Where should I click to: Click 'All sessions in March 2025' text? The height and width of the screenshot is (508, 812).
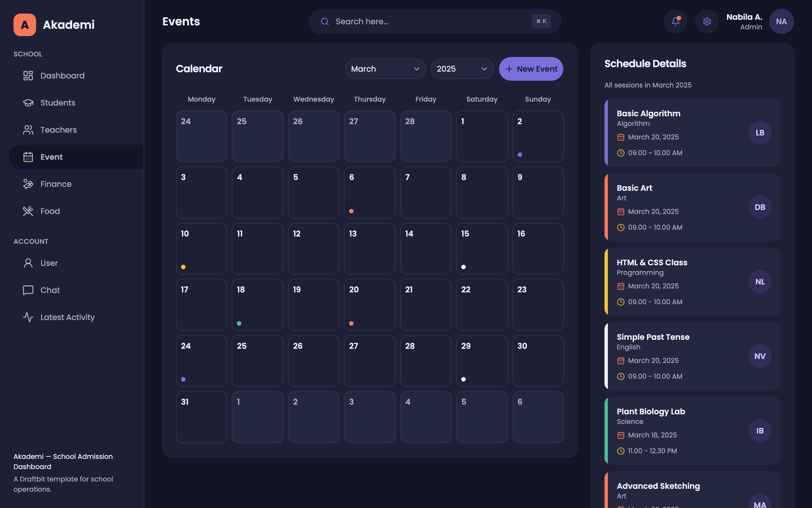(648, 85)
